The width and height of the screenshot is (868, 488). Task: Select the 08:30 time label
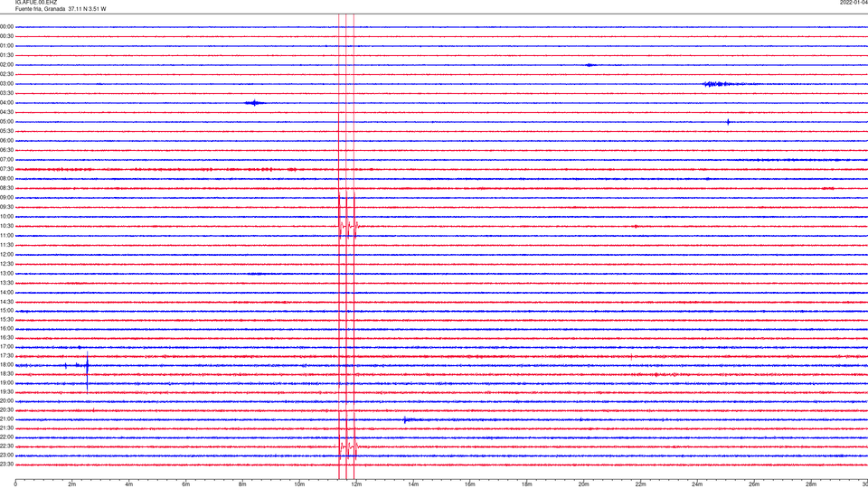(x=6, y=188)
